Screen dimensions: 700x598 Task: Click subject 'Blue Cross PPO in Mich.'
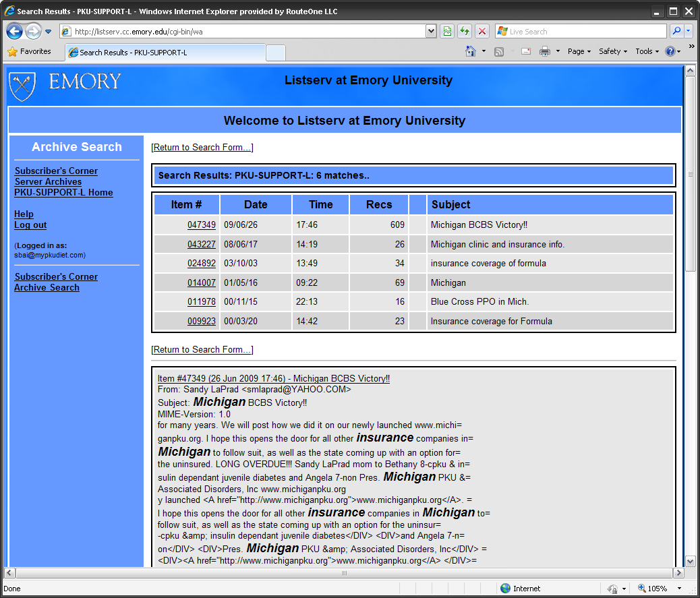click(480, 301)
